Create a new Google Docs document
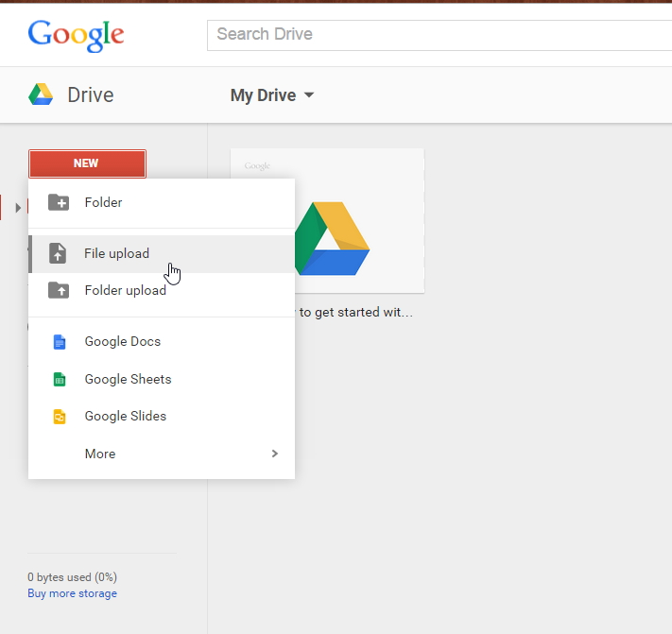 tap(162, 341)
